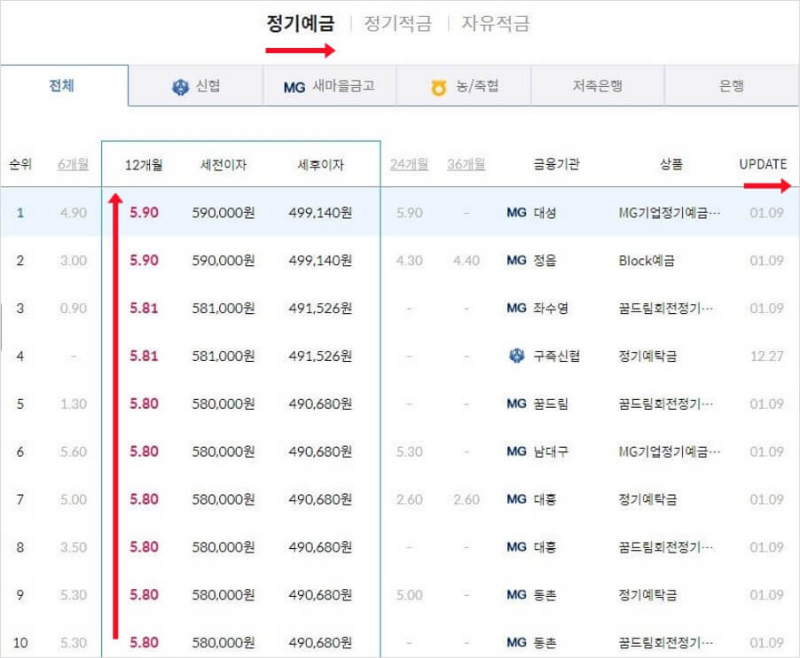
Task: Click the 세전이자 column header
Action: tap(223, 165)
